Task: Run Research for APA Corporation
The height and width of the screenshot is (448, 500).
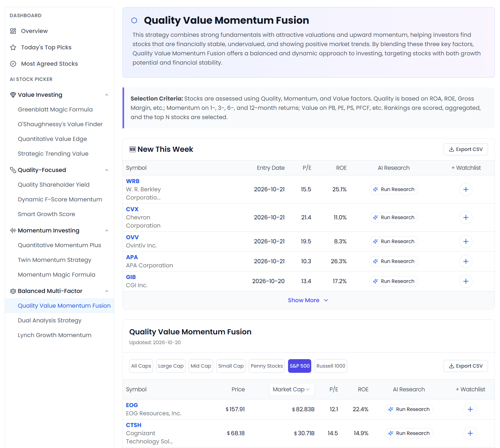Action: pos(393,261)
